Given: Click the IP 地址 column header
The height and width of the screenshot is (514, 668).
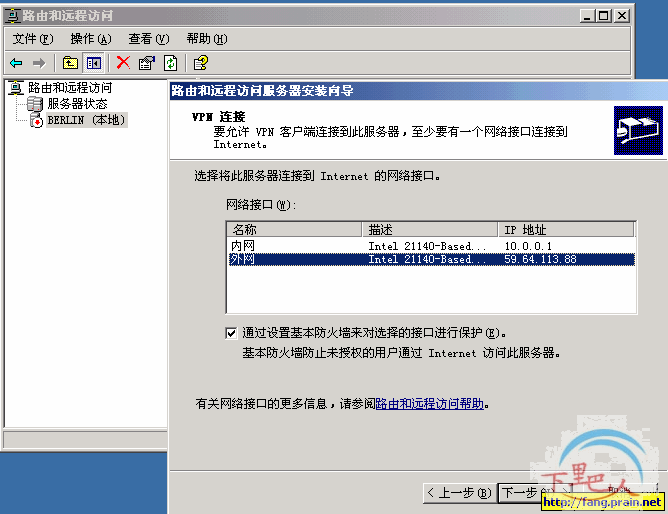Looking at the screenshot, I should (566, 230).
